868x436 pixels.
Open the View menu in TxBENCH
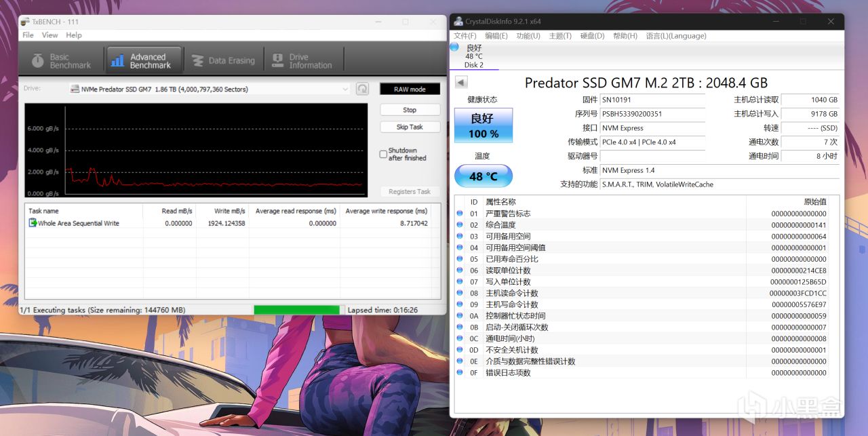click(x=50, y=35)
